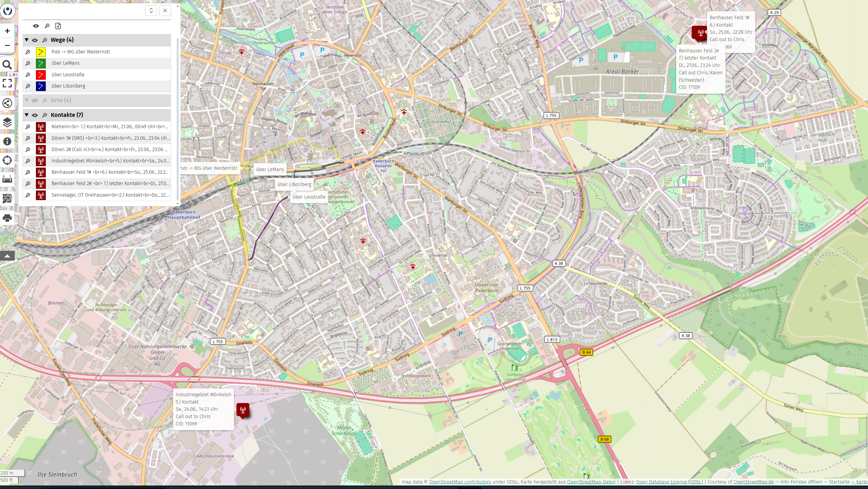This screenshot has height=489, width=868.
Task: Enter fullscreen map mode
Action: tap(7, 83)
